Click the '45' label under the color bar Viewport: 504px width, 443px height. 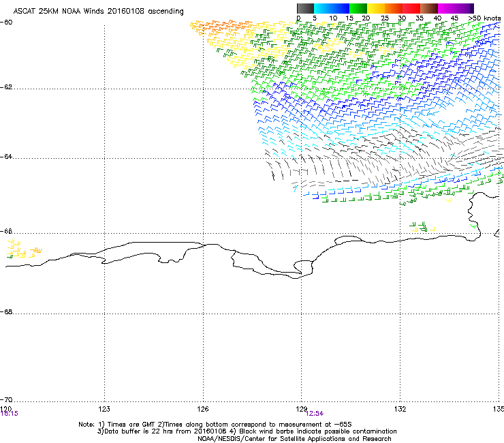coord(454,18)
